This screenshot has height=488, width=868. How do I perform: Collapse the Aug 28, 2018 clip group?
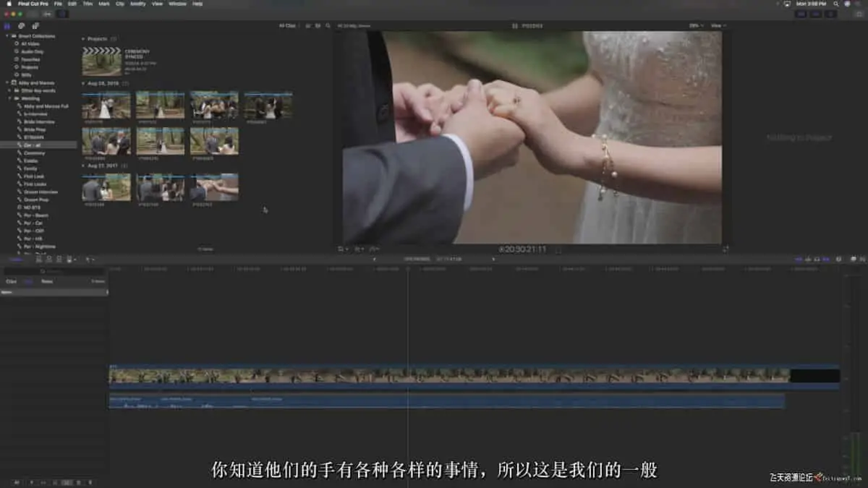point(83,84)
